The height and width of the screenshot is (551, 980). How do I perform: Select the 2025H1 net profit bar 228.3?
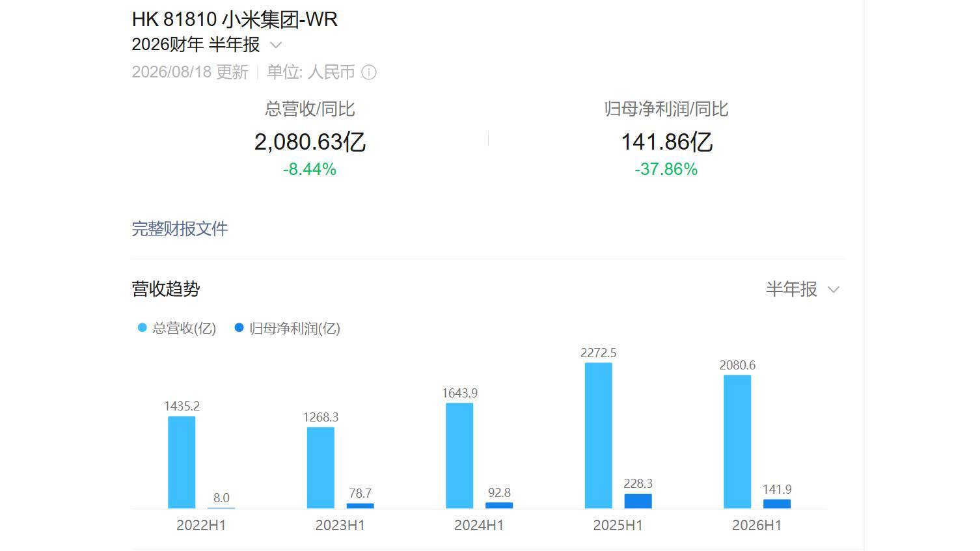tap(638, 501)
